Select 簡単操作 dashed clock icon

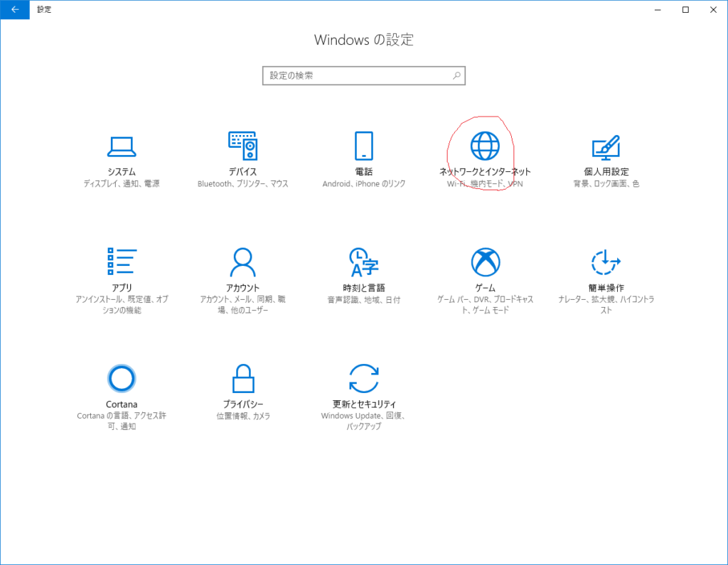pos(606,262)
